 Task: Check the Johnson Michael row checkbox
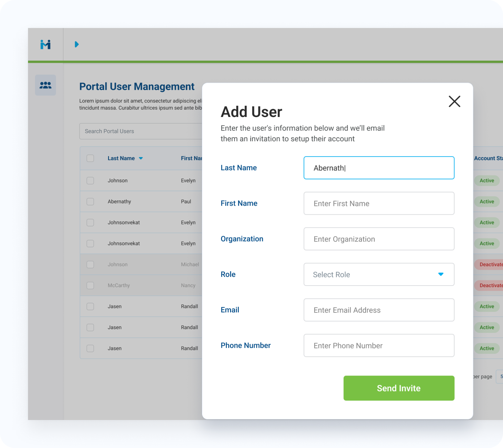click(x=90, y=264)
